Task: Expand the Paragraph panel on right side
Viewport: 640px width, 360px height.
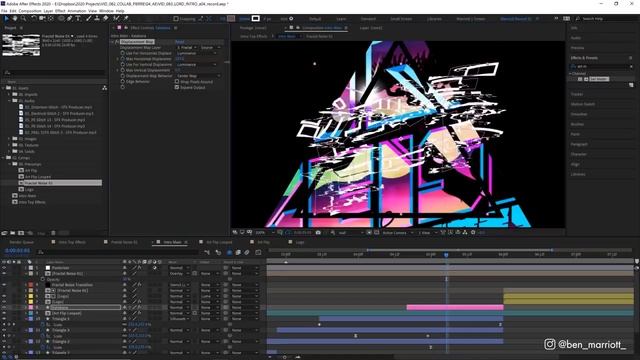Action: coord(579,144)
